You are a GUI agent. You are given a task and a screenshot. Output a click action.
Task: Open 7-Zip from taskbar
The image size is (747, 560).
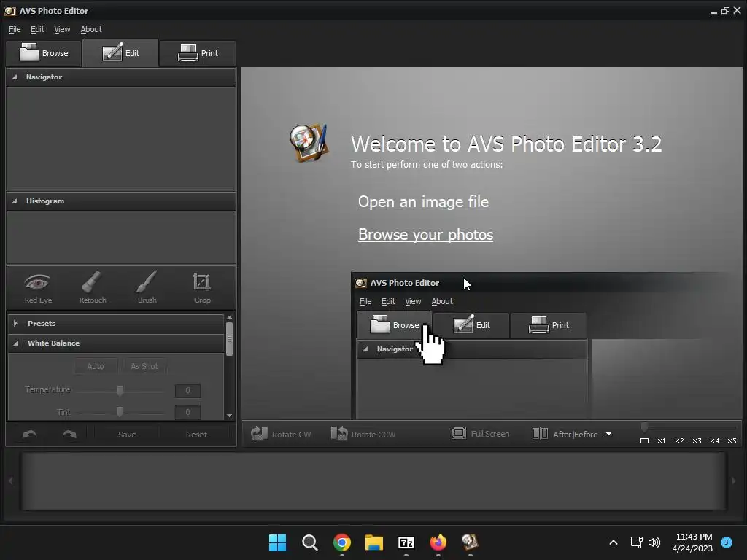(406, 542)
